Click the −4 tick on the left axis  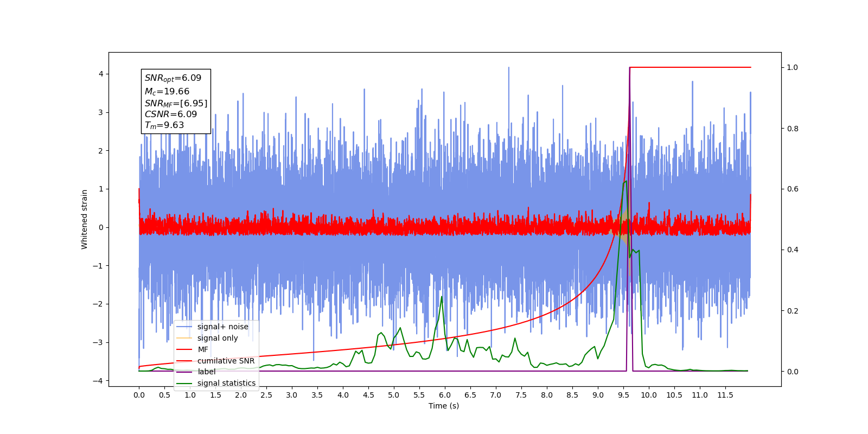[x=98, y=381]
